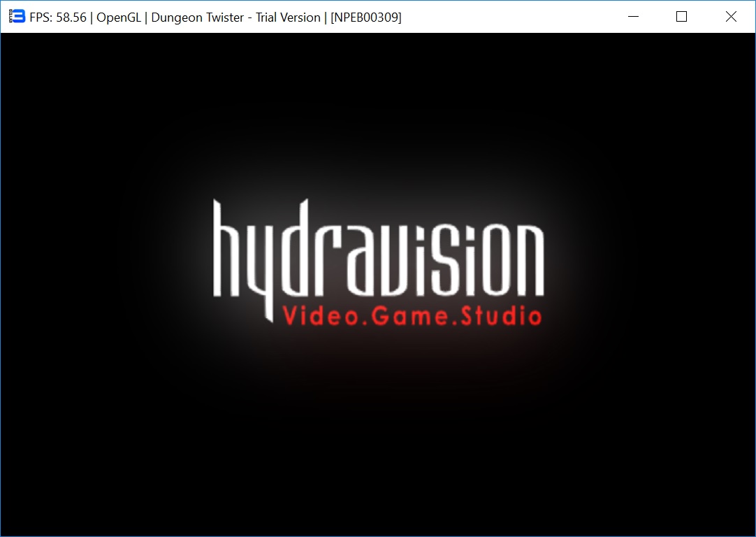Click the red Video.Game.Studio text
Image resolution: width=756 pixels, height=537 pixels.
click(x=412, y=316)
